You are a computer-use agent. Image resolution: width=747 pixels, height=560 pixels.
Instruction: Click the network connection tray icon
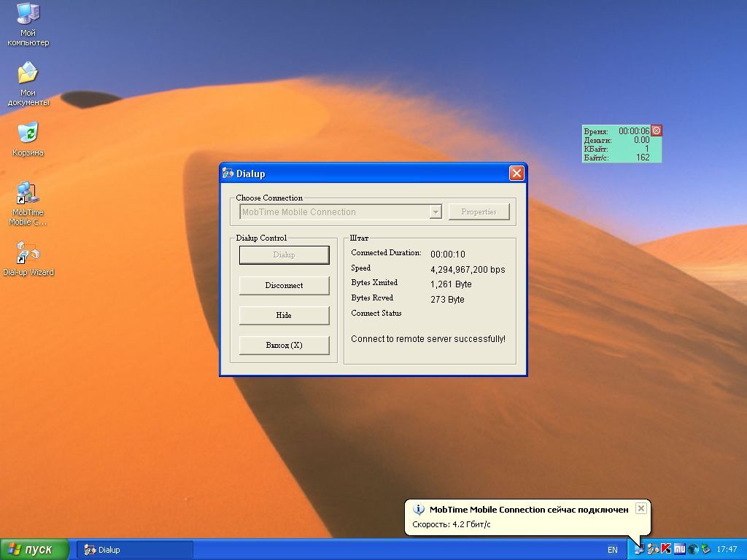[x=639, y=550]
